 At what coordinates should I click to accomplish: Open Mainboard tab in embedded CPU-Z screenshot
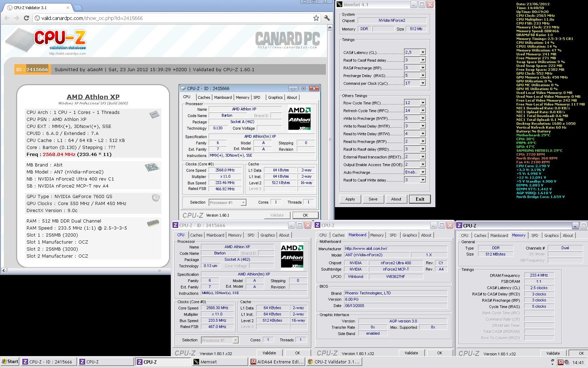click(x=223, y=97)
